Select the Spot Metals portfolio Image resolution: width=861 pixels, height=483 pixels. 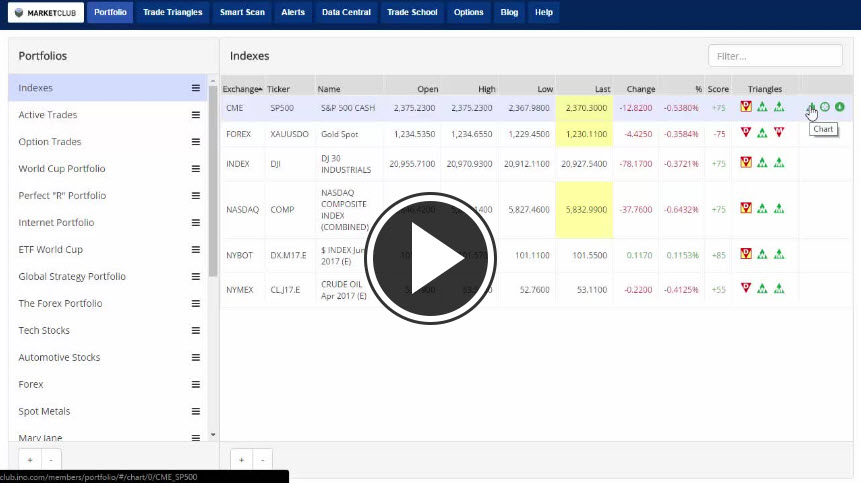point(108,411)
